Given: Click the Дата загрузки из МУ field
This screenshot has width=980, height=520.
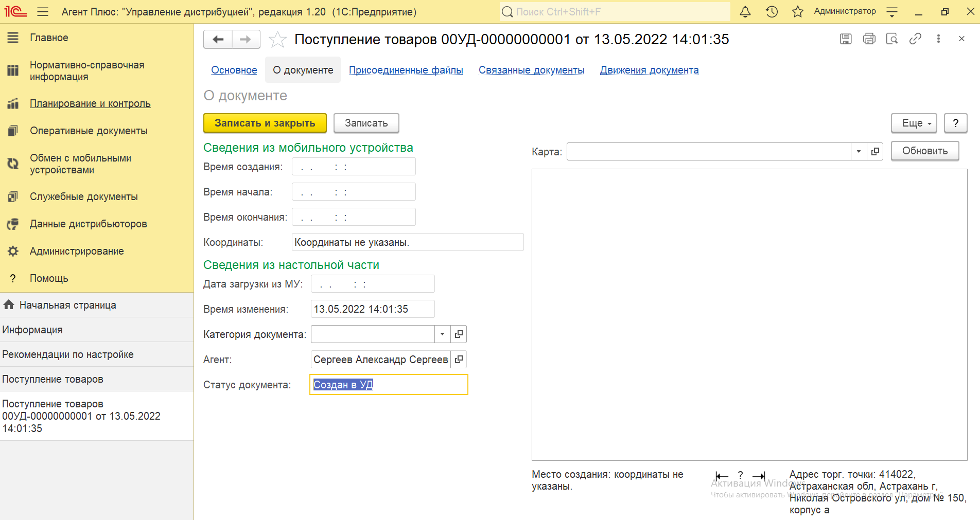Looking at the screenshot, I should pyautogui.click(x=373, y=284).
